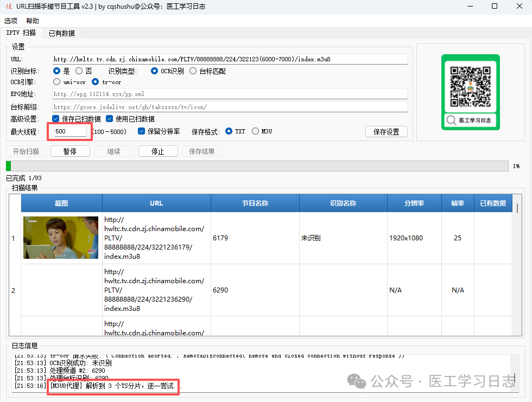Screen dimensions: 532x402
Task: Click the 保存设置 button
Action: click(386, 132)
